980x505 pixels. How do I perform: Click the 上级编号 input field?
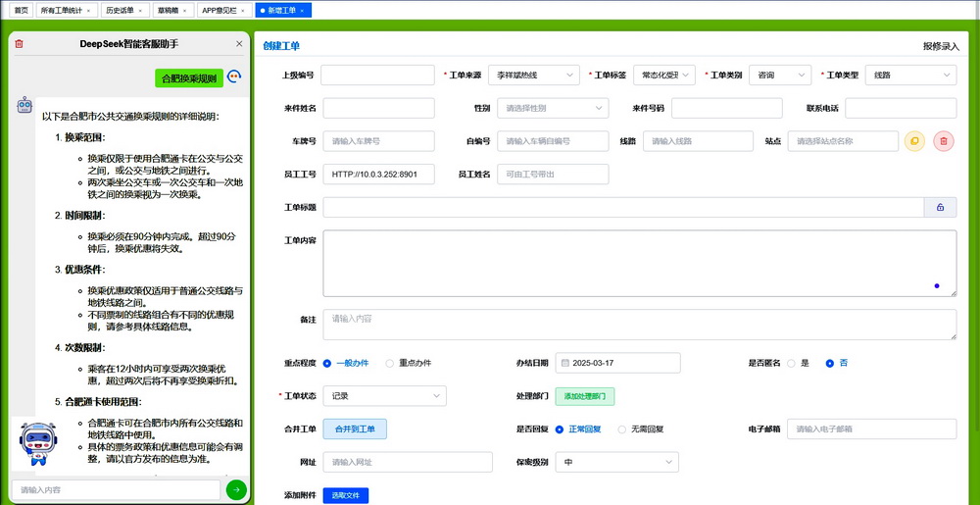pyautogui.click(x=377, y=75)
